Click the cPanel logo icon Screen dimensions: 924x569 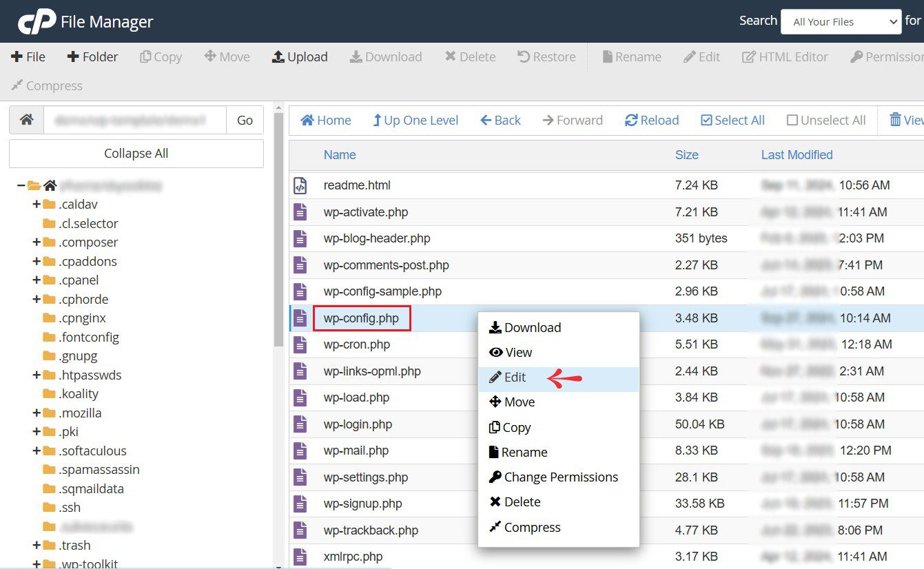pos(37,22)
